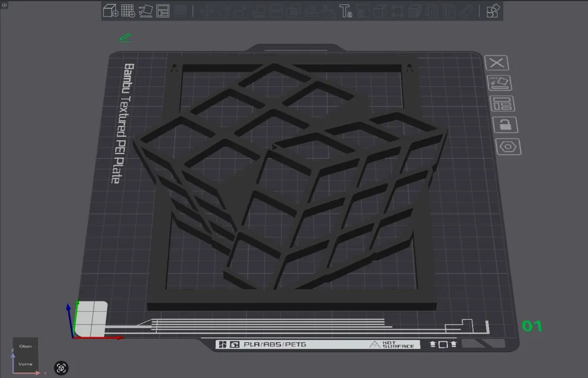Click the green plate number 01
Image resolution: width=588 pixels, height=378 pixels.
coord(532,326)
